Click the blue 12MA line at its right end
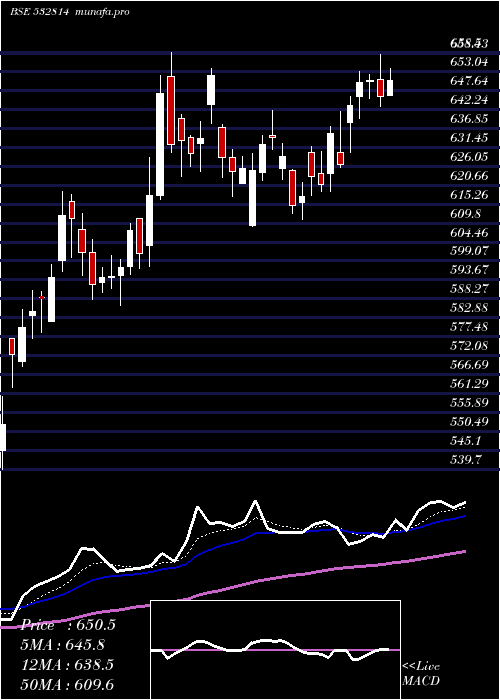Screen dimensions: 500x700 coord(463,517)
